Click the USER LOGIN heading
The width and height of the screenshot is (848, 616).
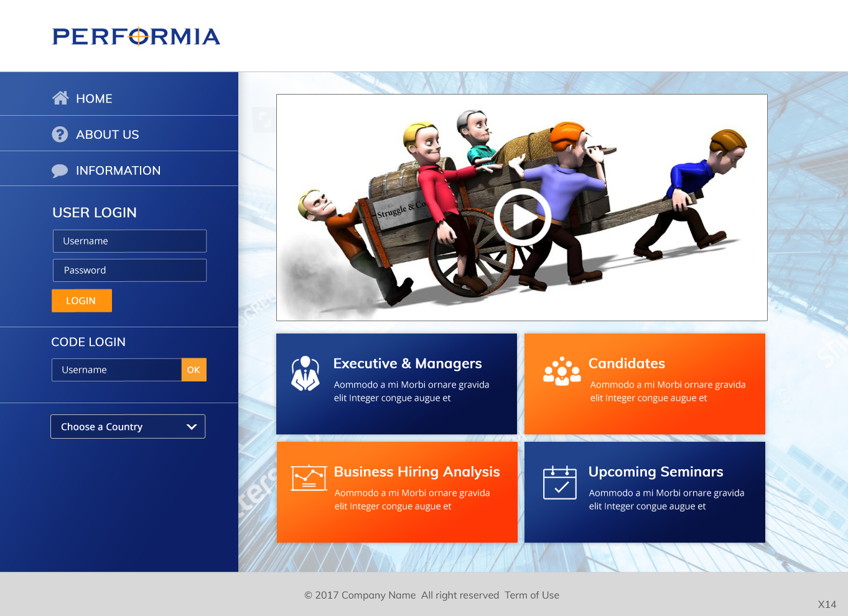(x=95, y=213)
